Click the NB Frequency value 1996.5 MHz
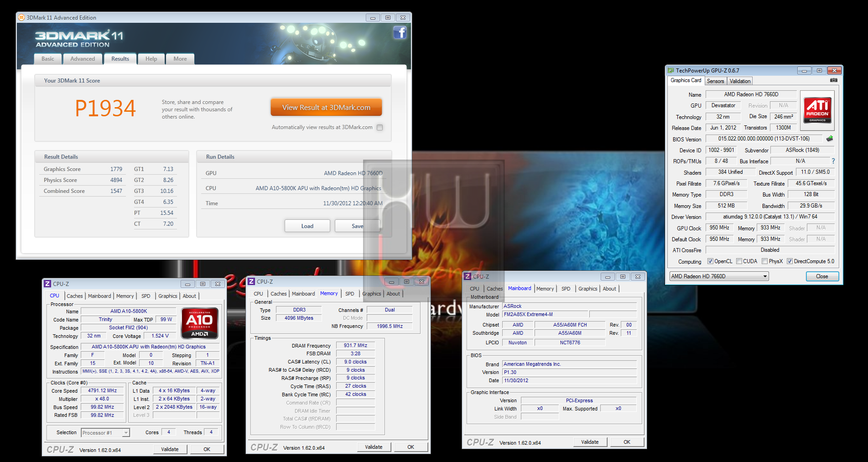The width and height of the screenshot is (868, 462). [390, 326]
